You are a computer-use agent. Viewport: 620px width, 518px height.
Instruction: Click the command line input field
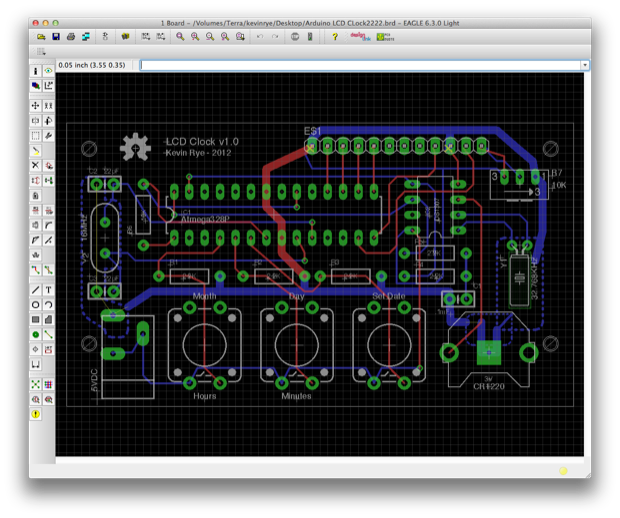[x=361, y=65]
